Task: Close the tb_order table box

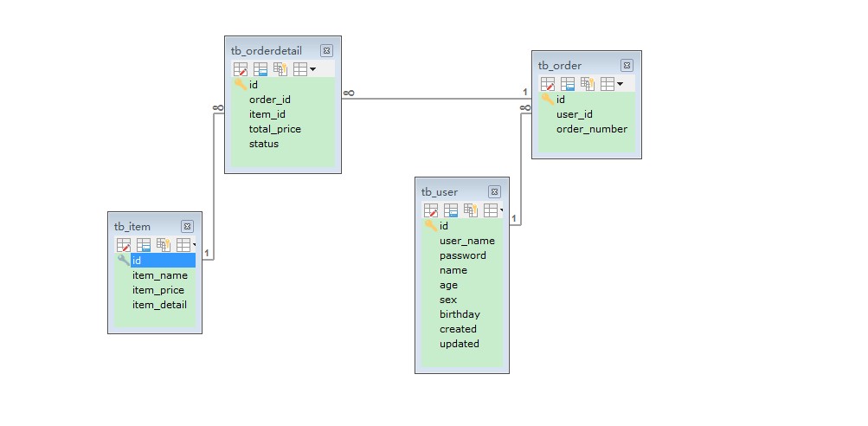Action: (627, 65)
